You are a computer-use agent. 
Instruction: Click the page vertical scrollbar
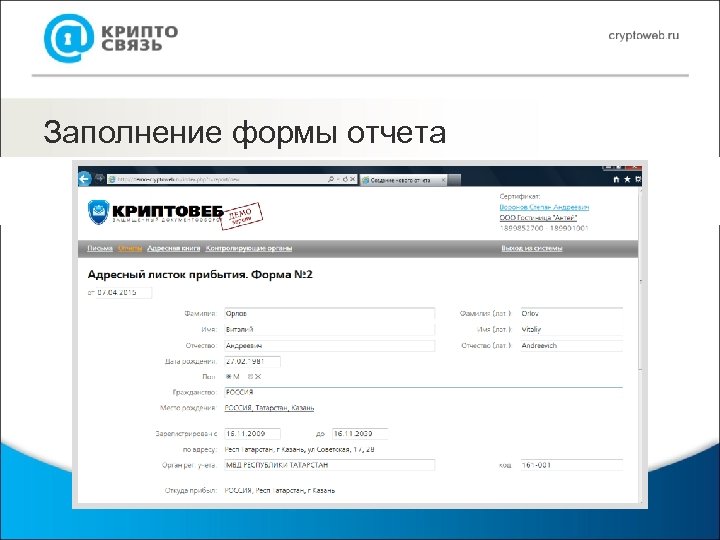point(641,344)
